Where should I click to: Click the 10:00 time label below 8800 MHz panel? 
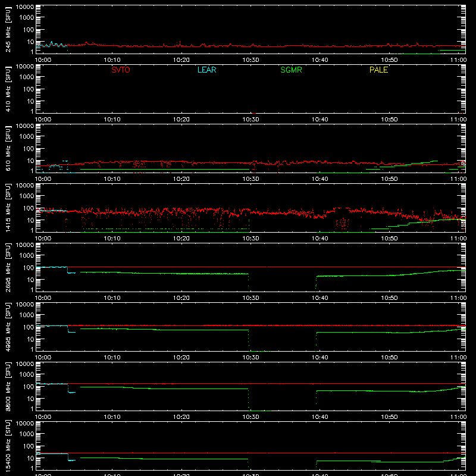[43, 417]
